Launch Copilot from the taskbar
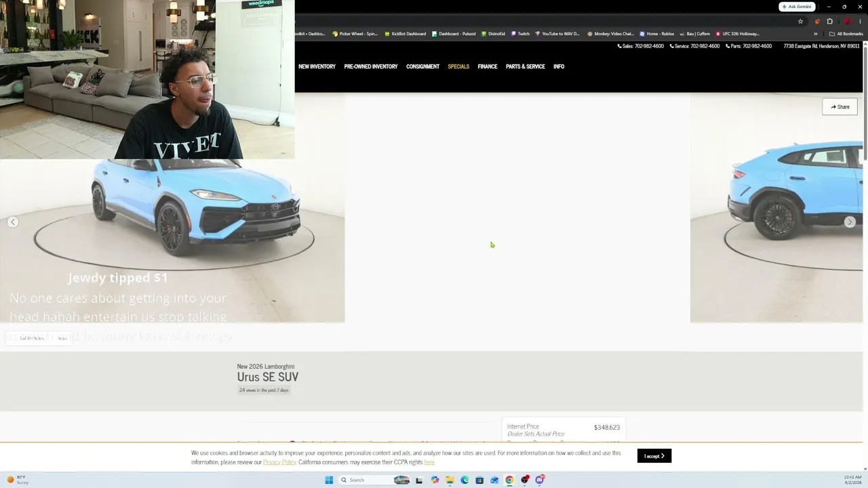Viewport: 868px width, 488px height. [435, 480]
